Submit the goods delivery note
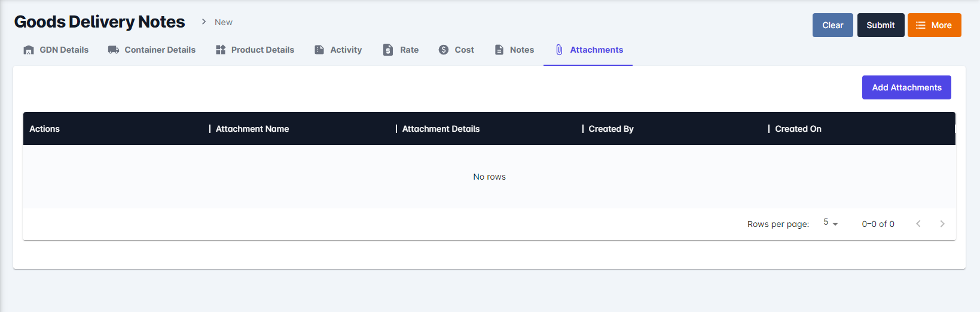 click(880, 25)
